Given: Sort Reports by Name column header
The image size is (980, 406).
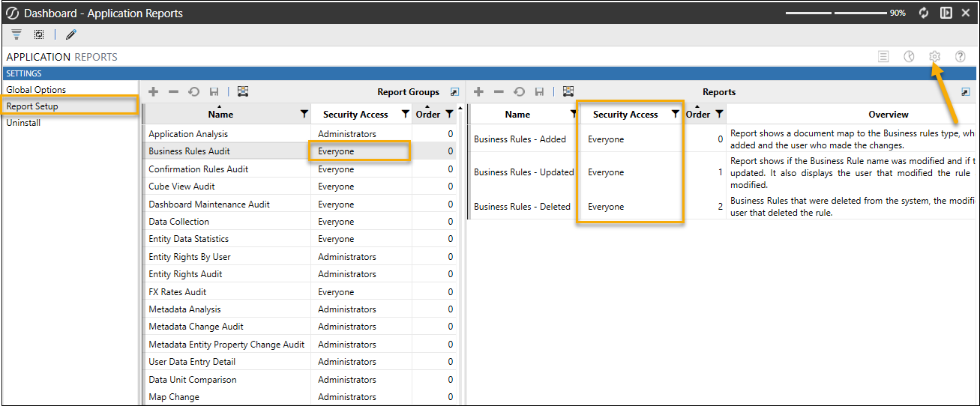Looking at the screenshot, I should (x=517, y=115).
